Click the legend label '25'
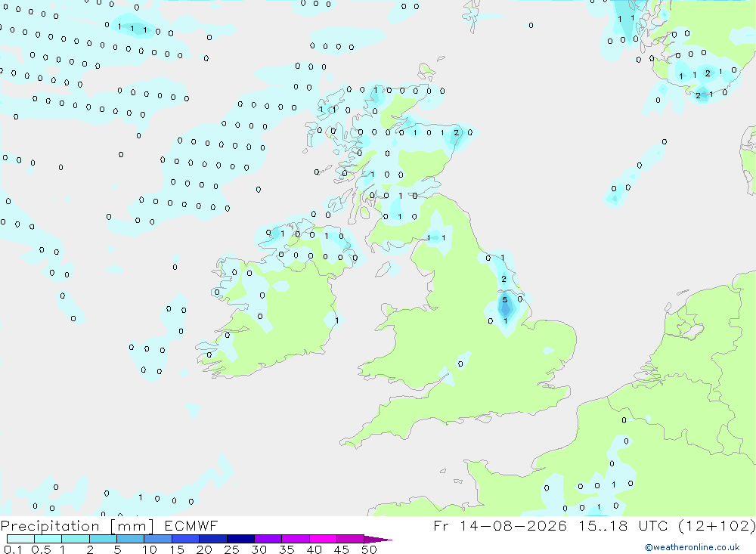Screen dimensions: 756x554 coord(231,549)
